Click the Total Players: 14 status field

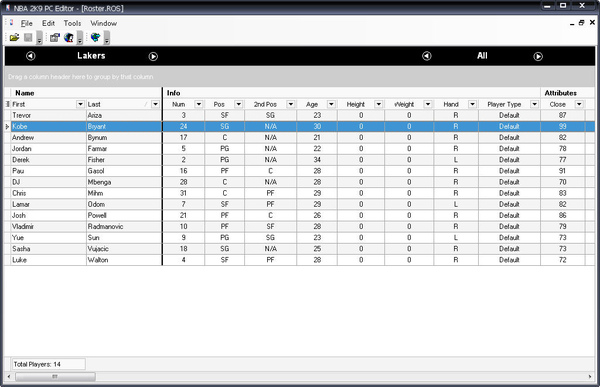48,364
